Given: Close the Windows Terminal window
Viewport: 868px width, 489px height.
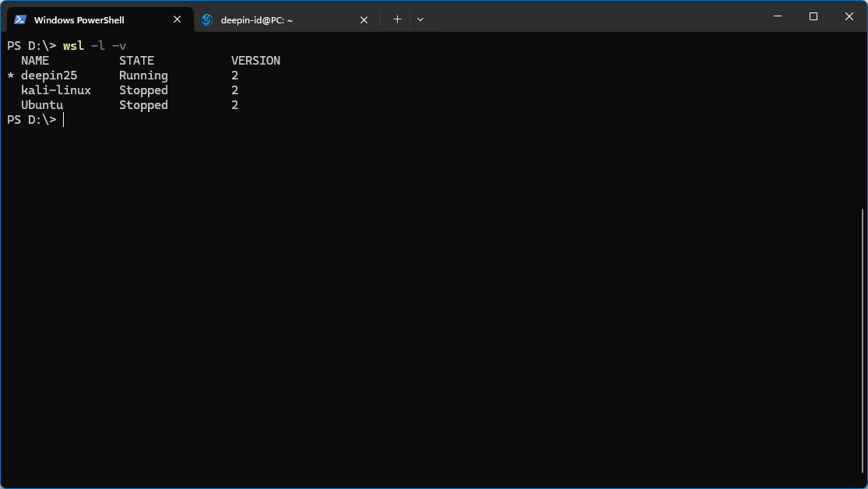Looking at the screenshot, I should (x=849, y=16).
